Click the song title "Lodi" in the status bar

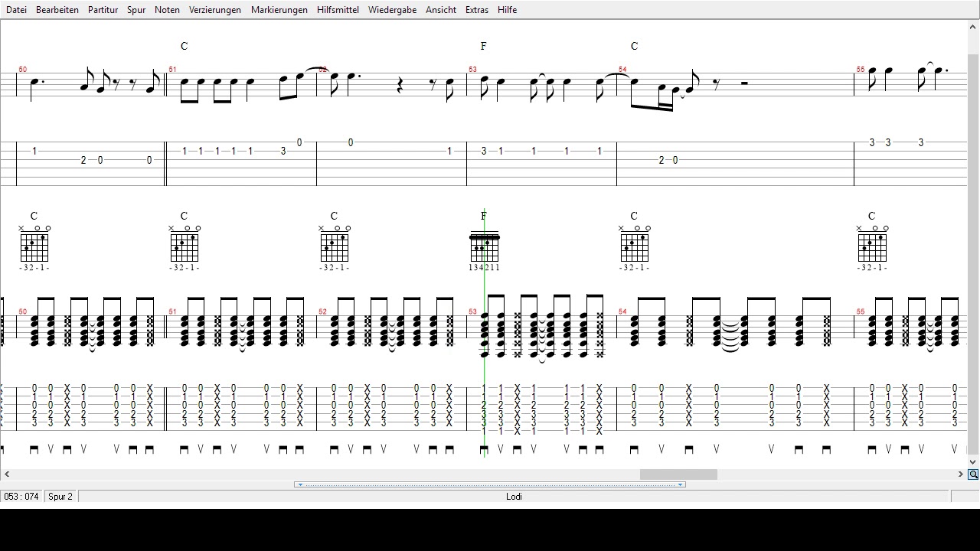pos(514,497)
